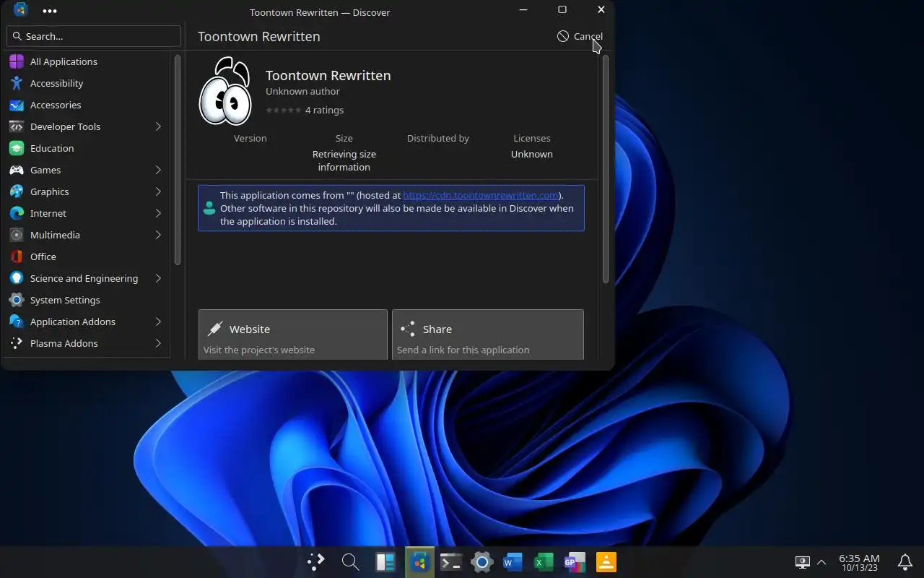Show hidden system tray icons arrow
The image size is (924, 578).
click(x=821, y=562)
